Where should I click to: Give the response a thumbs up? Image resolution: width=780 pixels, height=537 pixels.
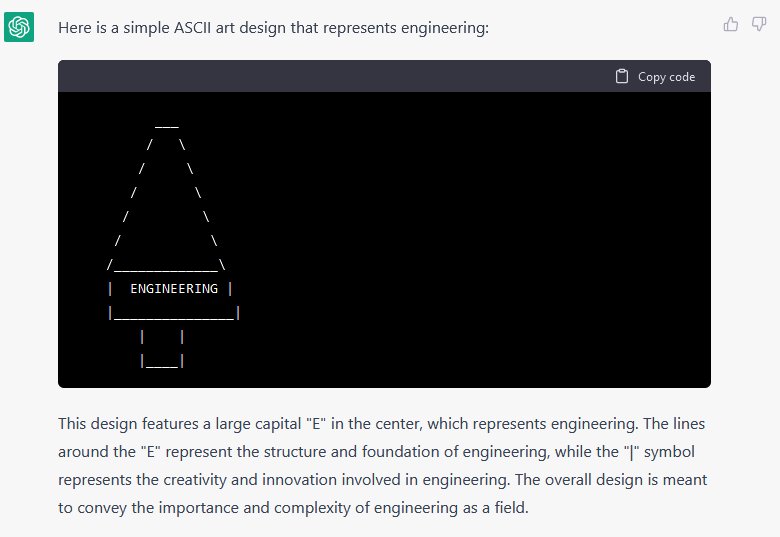(731, 24)
